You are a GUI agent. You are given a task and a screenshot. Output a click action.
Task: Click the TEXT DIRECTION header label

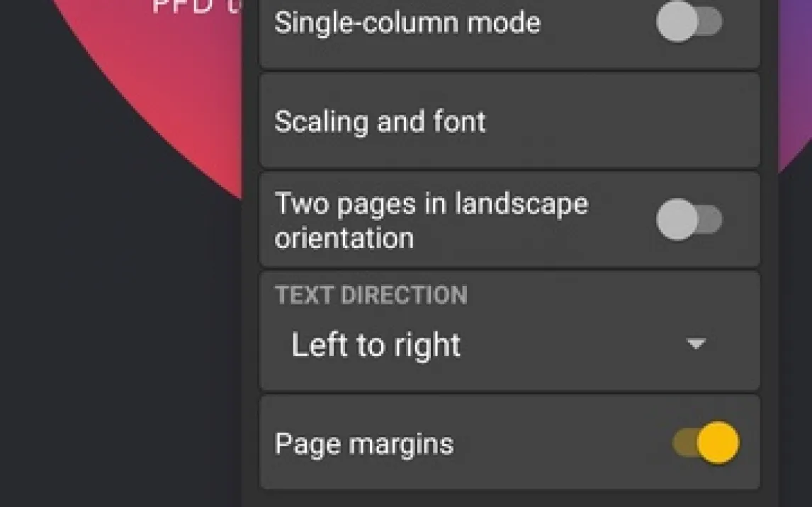tap(371, 295)
